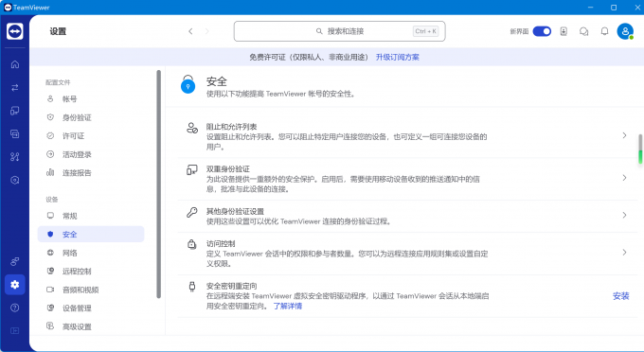Select 常规 in settings menu
Image resolution: width=644 pixels, height=352 pixels.
pos(91,216)
